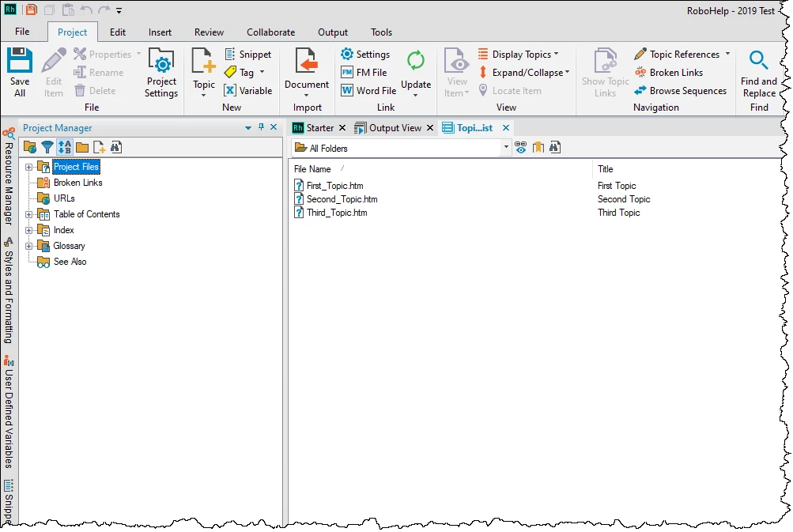Expand the Table of Contents node
This screenshot has height=532, width=793.
(28, 214)
